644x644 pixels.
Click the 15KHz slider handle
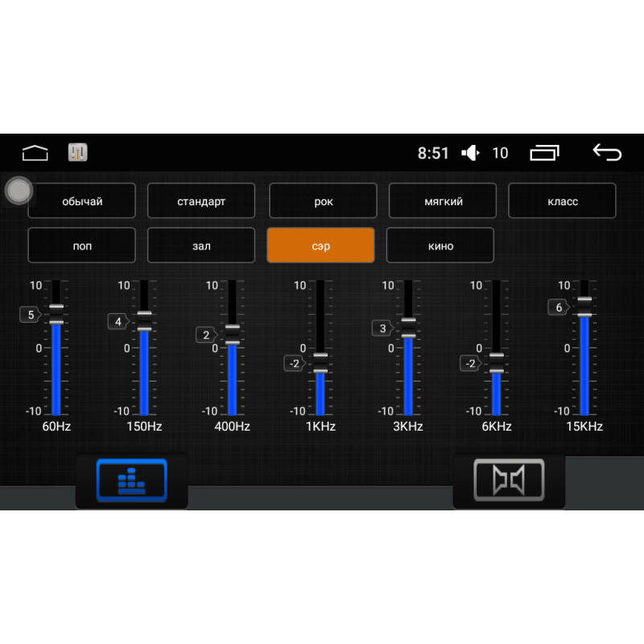(584, 307)
